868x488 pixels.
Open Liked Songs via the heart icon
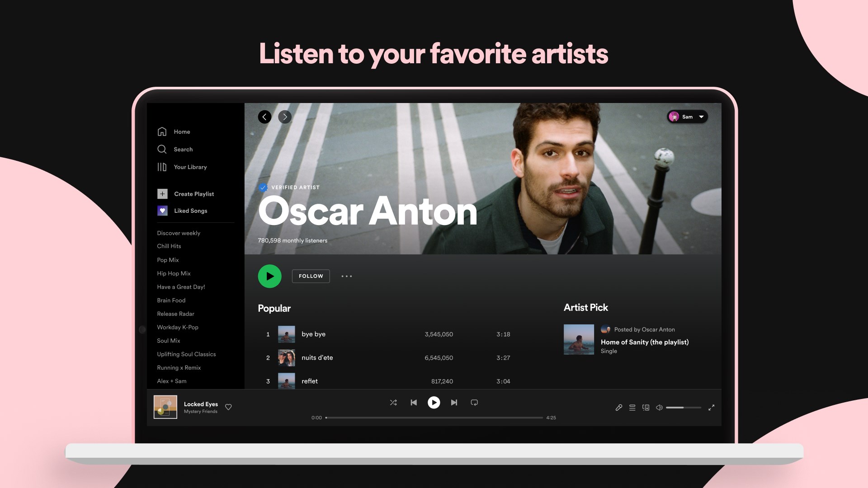pyautogui.click(x=162, y=211)
